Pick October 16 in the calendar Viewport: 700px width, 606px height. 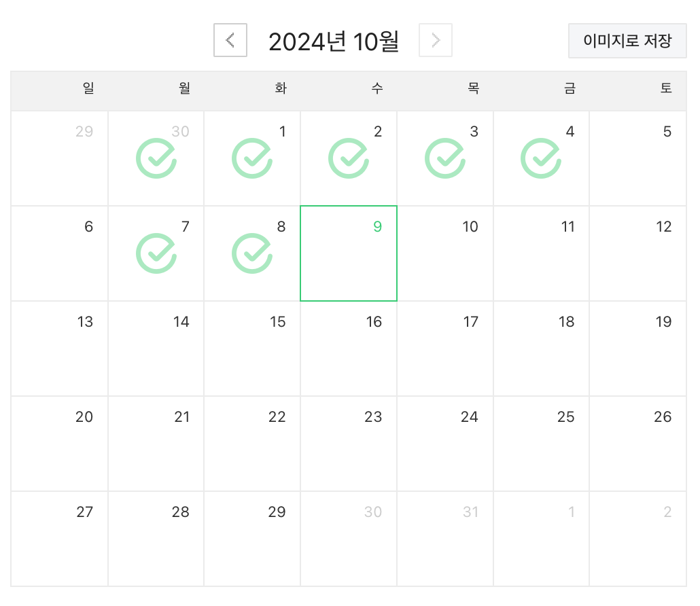tap(349, 349)
